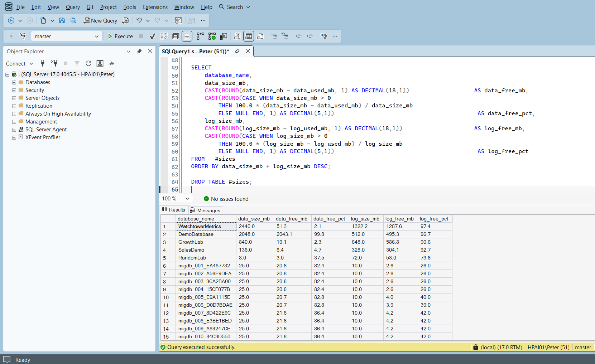Viewport: 595px width, 364px height.
Task: Select the XEvent Profiler tree item
Action: pyautogui.click(x=43, y=137)
